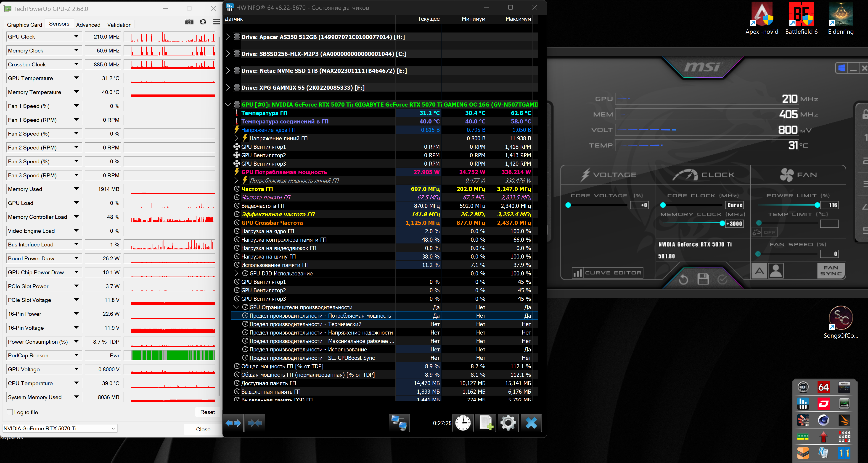Expand the Drive Apacer AS350 512GB node
Viewport: 868px width, 463px height.
[228, 37]
